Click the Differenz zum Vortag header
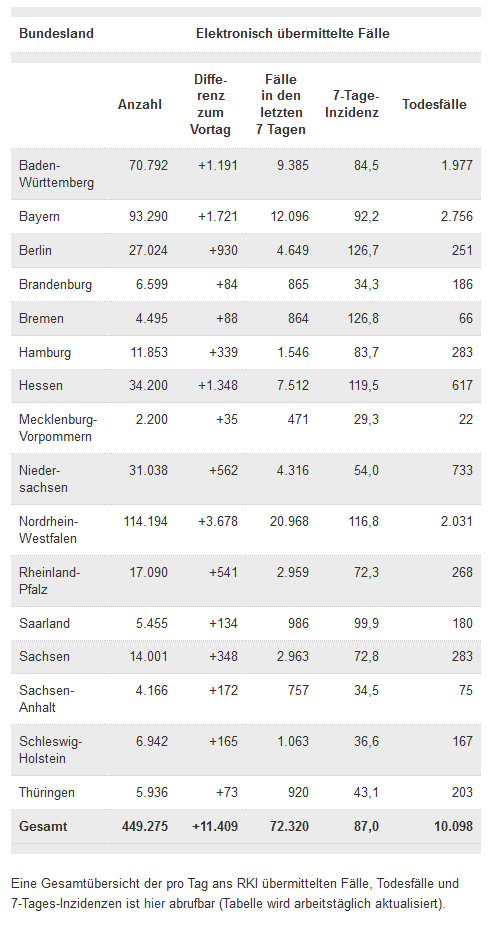 click(210, 105)
